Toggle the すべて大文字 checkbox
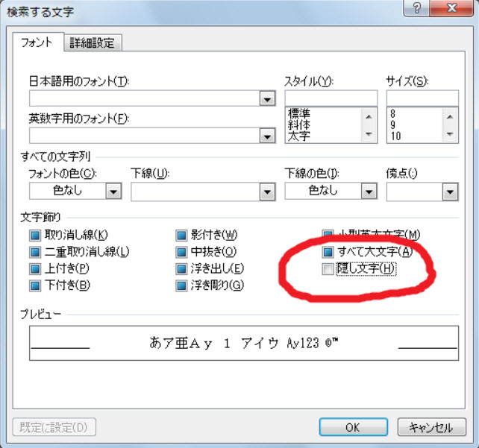 328,252
